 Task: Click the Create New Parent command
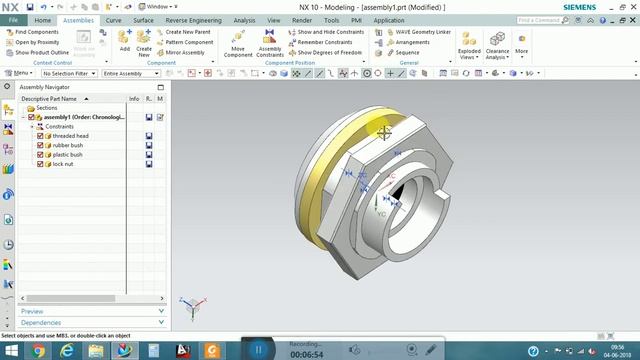[x=183, y=32]
